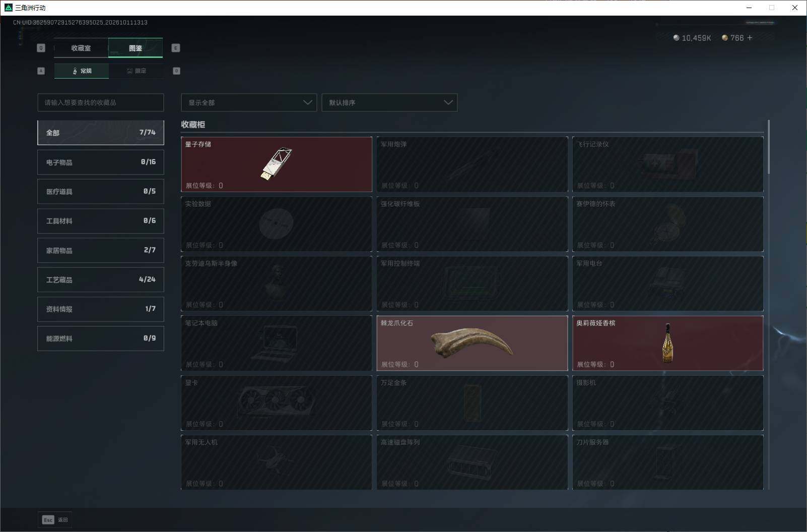The height and width of the screenshot is (532, 807).
Task: Filter by 工具材料 category
Action: pos(101,221)
